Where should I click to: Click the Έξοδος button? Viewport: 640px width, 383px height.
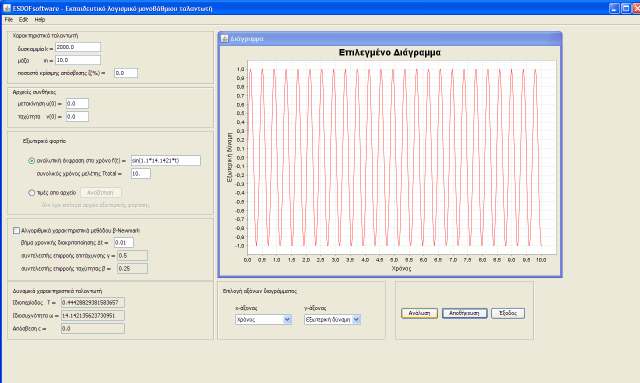(508, 313)
